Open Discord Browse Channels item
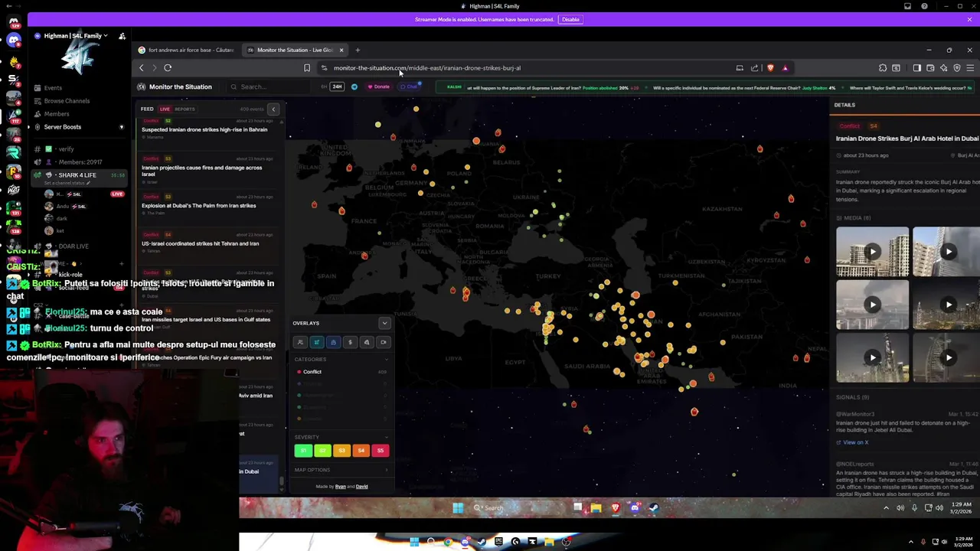Viewport: 980px width, 551px height. (67, 101)
